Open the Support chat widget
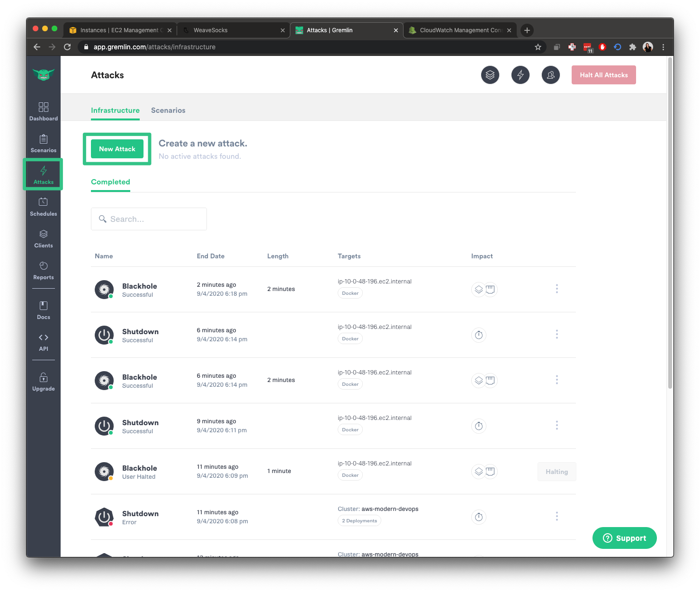The height and width of the screenshot is (592, 700). pyautogui.click(x=624, y=538)
